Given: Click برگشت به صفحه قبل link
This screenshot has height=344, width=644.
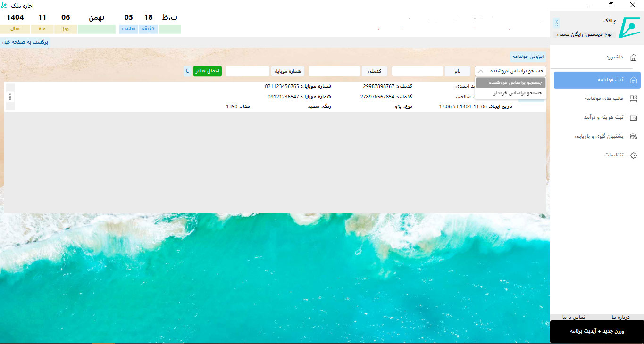Looking at the screenshot, I should pos(25,42).
